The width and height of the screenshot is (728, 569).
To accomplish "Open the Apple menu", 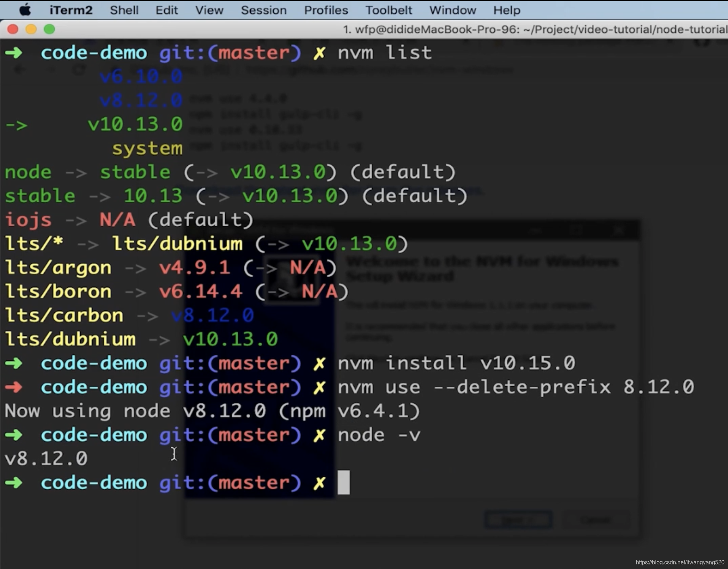I will pyautogui.click(x=25, y=10).
